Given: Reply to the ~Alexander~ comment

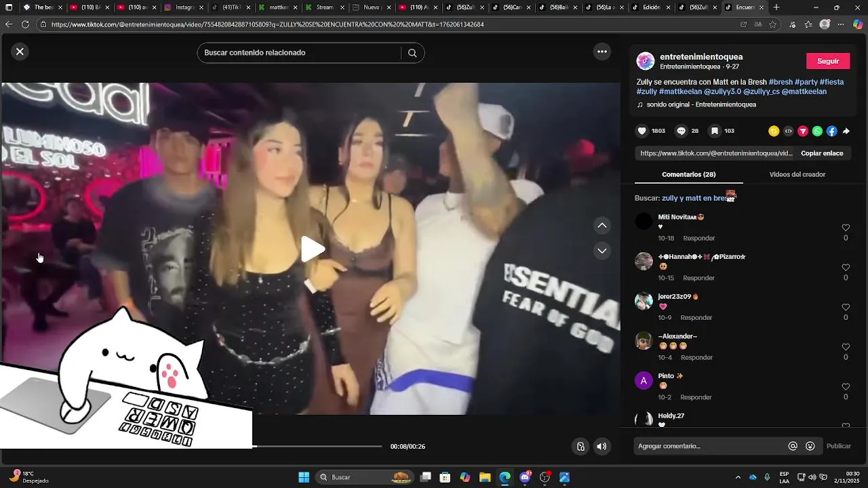Looking at the screenshot, I should point(696,357).
